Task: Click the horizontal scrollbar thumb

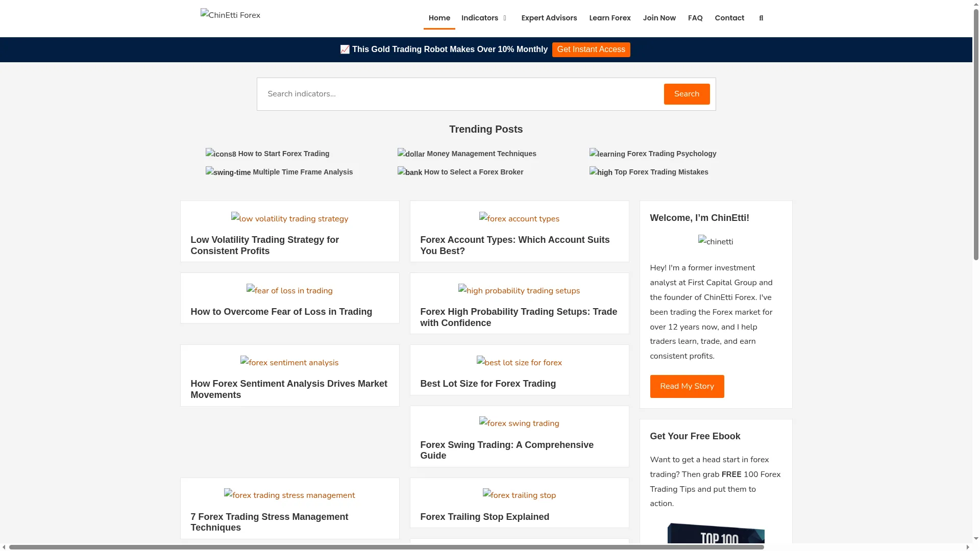Action: click(x=386, y=547)
